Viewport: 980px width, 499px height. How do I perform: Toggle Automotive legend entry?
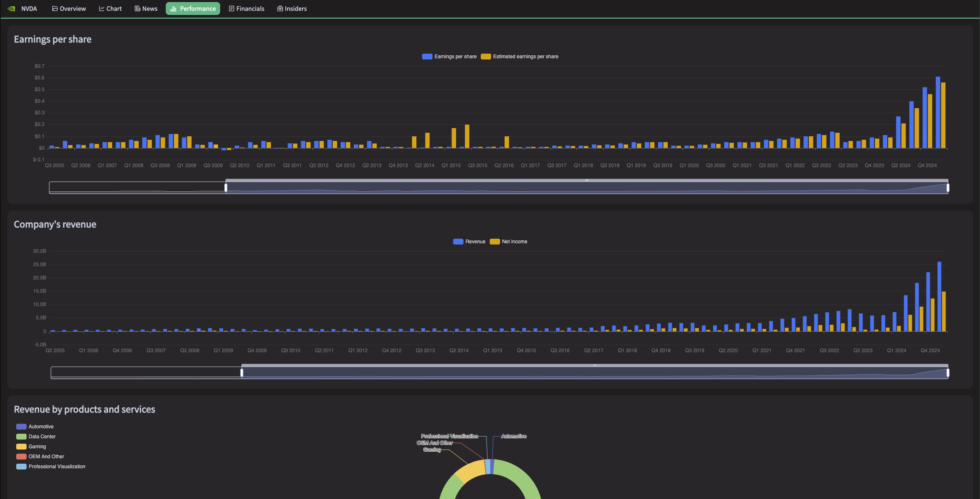pos(35,427)
